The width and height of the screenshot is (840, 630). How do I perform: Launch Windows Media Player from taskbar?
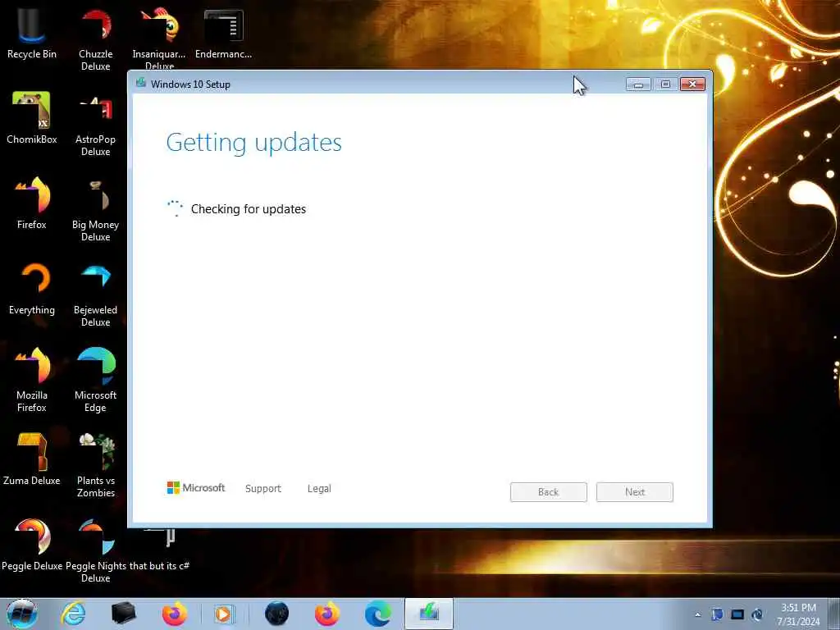(x=223, y=614)
